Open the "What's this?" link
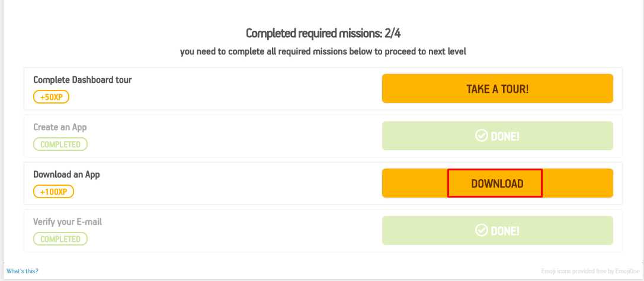 pyautogui.click(x=23, y=271)
